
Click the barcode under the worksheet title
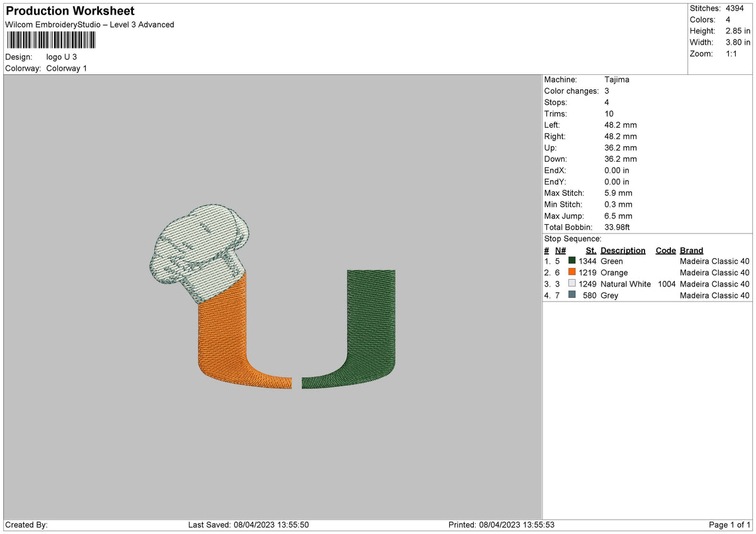(x=51, y=40)
